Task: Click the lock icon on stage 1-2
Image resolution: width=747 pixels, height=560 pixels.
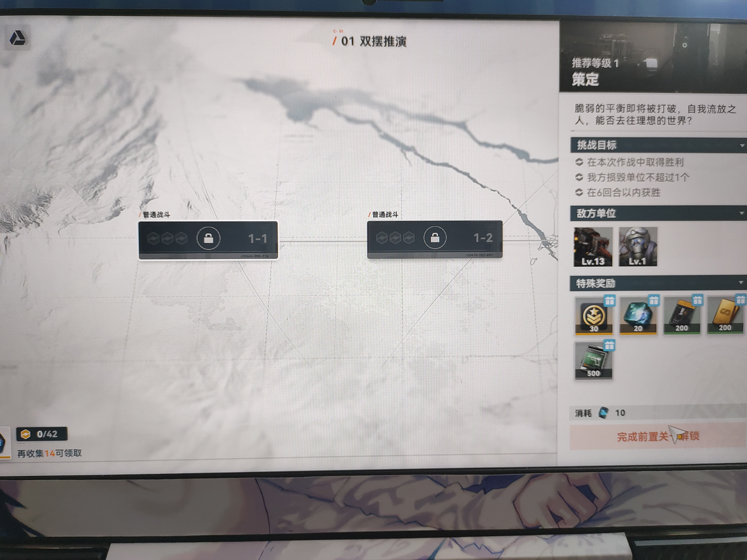Action: pos(435,238)
